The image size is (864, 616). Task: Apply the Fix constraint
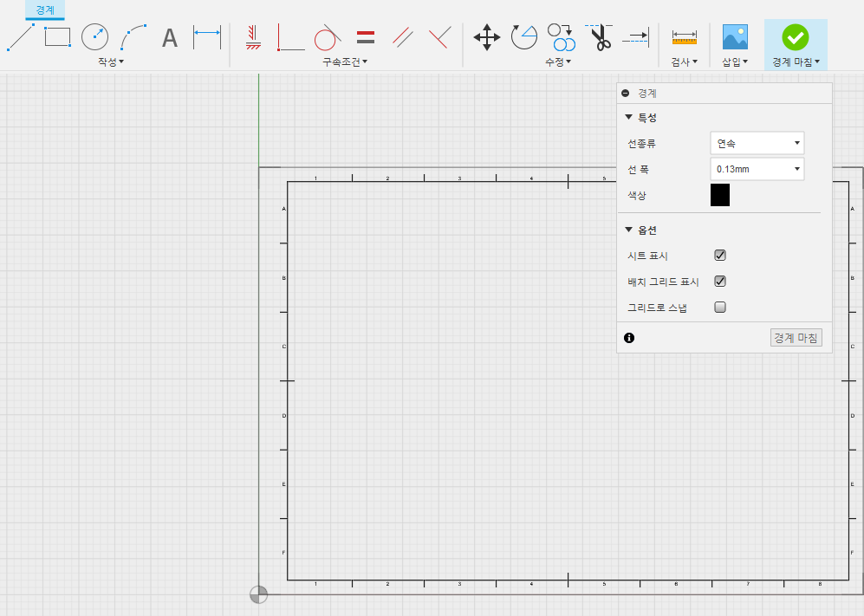pos(253,37)
